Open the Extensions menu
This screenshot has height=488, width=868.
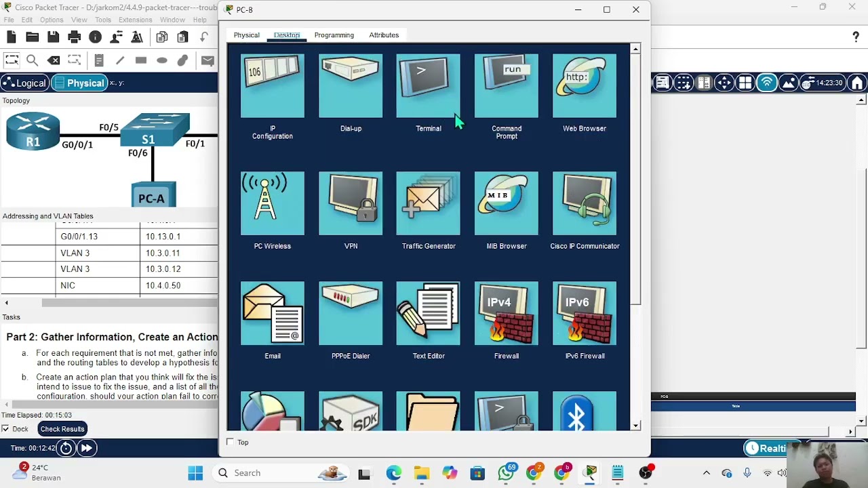[135, 20]
